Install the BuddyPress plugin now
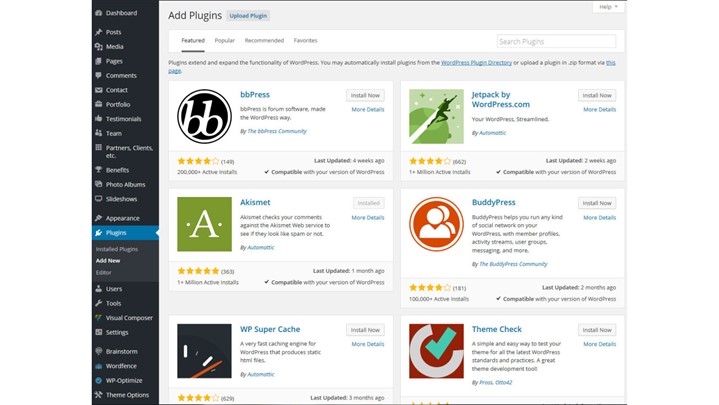 click(x=597, y=203)
